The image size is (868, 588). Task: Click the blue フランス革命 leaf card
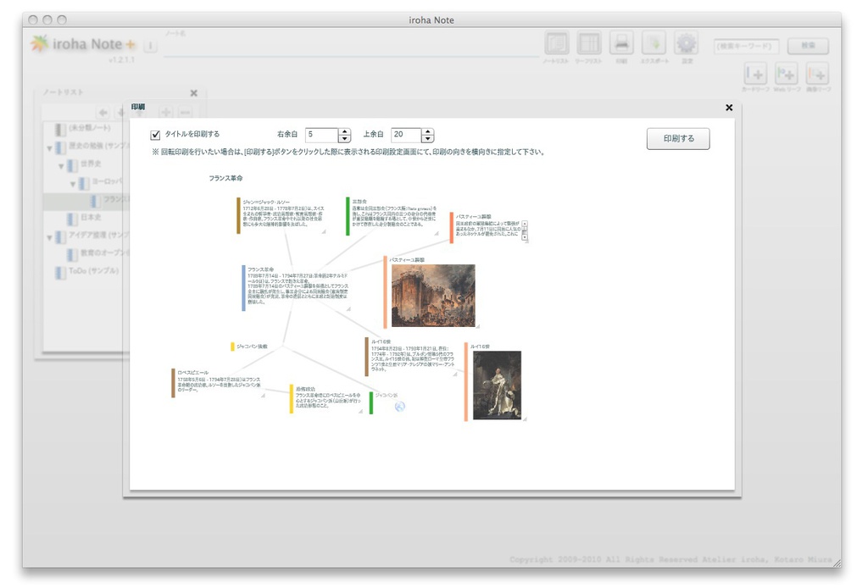pos(296,287)
